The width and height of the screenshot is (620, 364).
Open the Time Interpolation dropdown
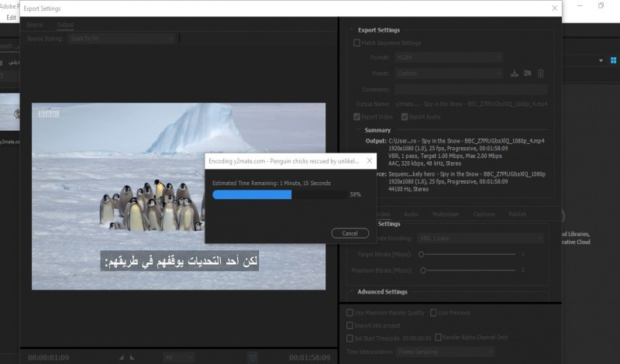click(445, 352)
